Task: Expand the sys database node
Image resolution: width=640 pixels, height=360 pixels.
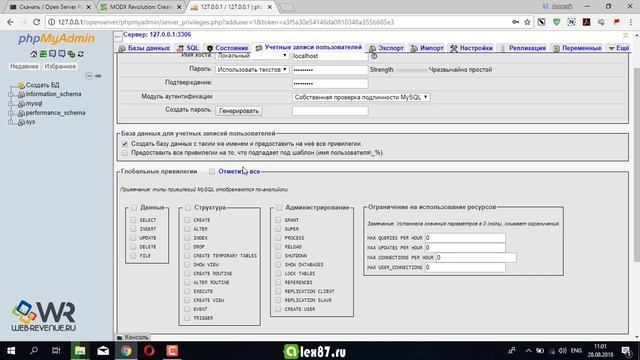Action: click(x=11, y=122)
